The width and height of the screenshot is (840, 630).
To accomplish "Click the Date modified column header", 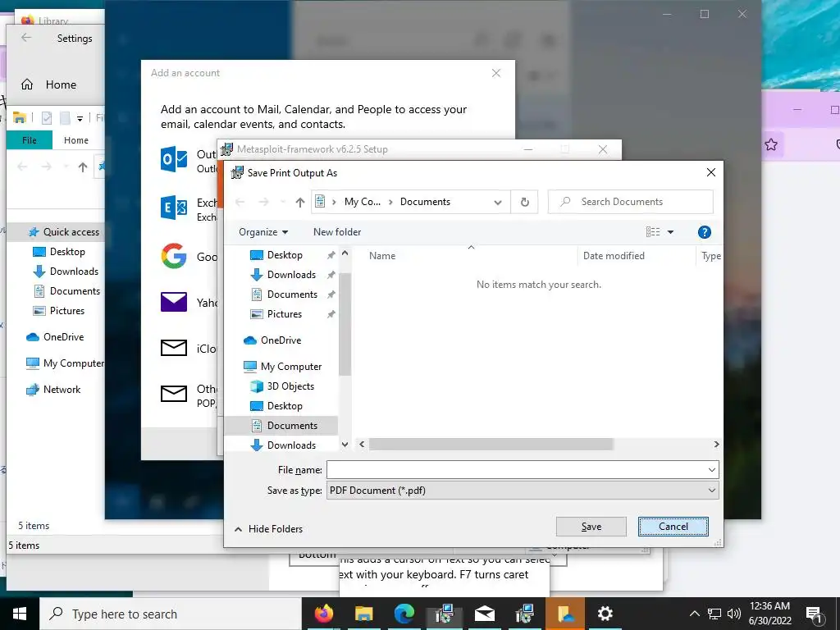I will (614, 256).
